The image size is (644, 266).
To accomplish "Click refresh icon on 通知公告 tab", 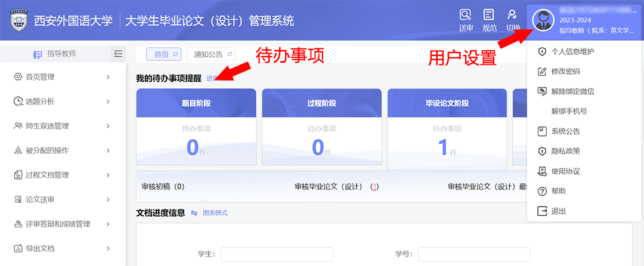I will tap(230, 54).
